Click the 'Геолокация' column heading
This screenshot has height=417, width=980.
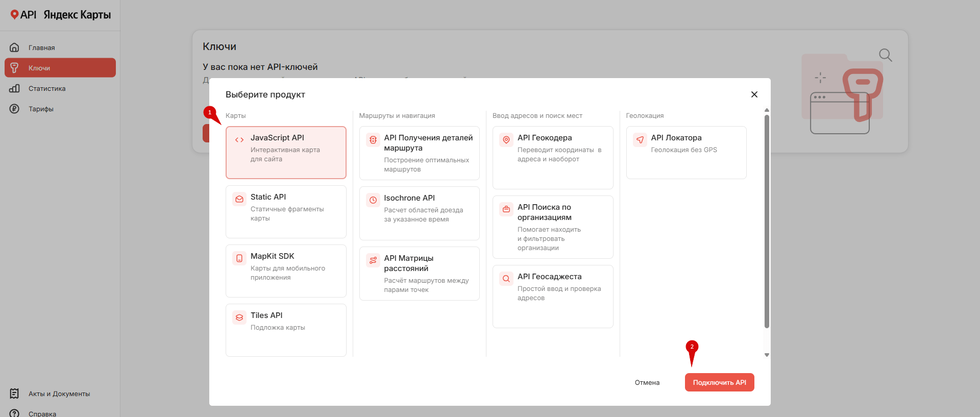pos(645,116)
